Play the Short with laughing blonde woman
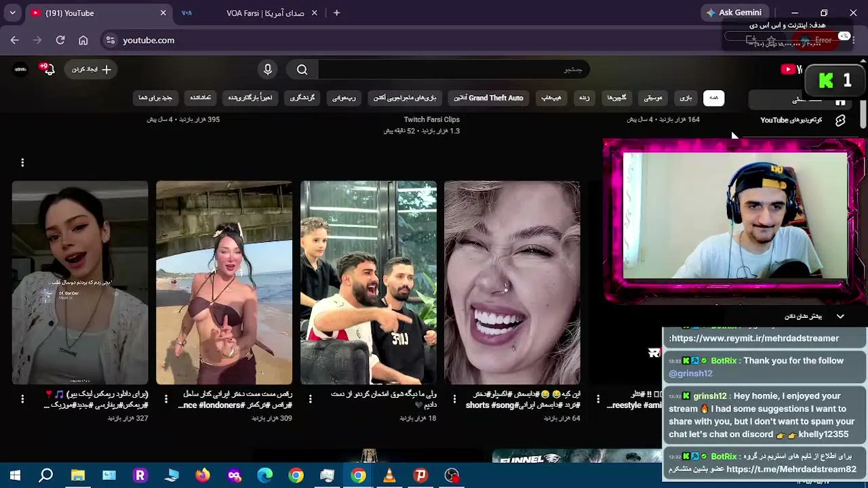868x488 pixels. tap(512, 283)
